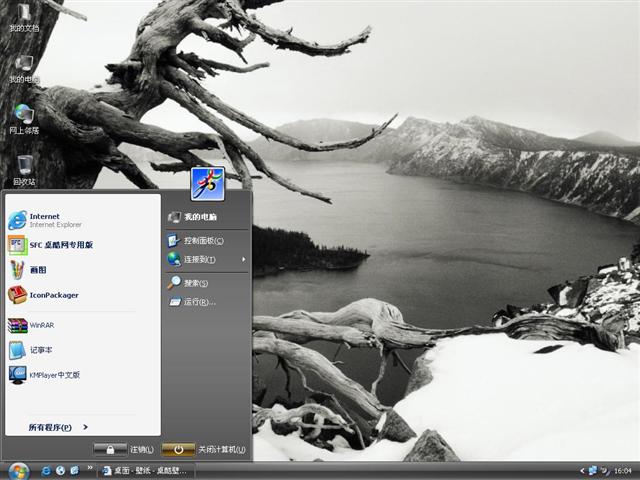Screen dimensions: 640x480
Task: Open 我的电脑 in the Start menu right pane
Action: [198, 216]
